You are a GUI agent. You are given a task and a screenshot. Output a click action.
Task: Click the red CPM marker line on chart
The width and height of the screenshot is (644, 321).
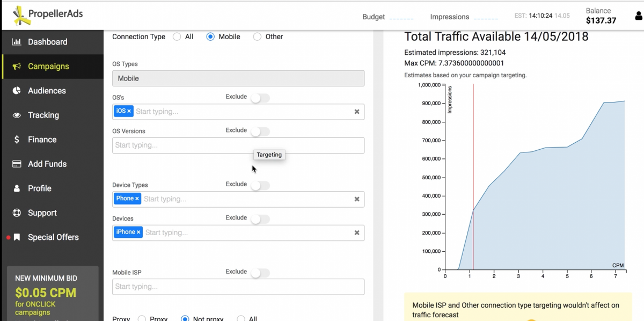tap(473, 161)
